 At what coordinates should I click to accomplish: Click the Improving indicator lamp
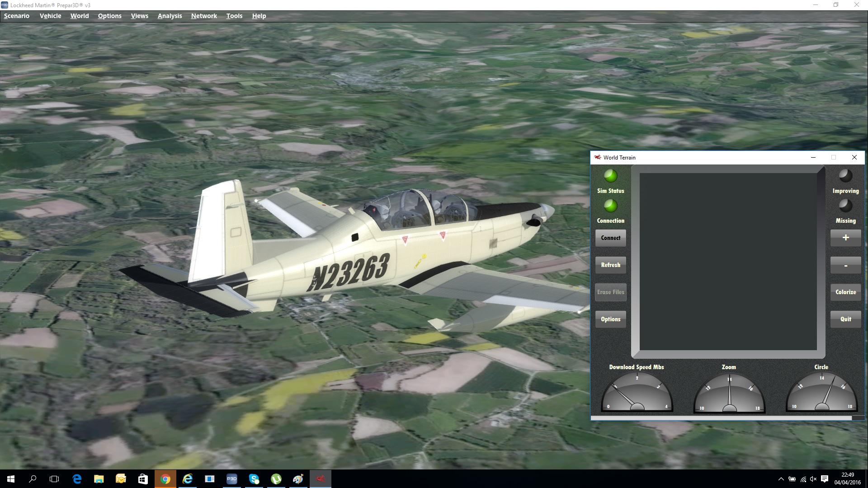[x=845, y=175]
